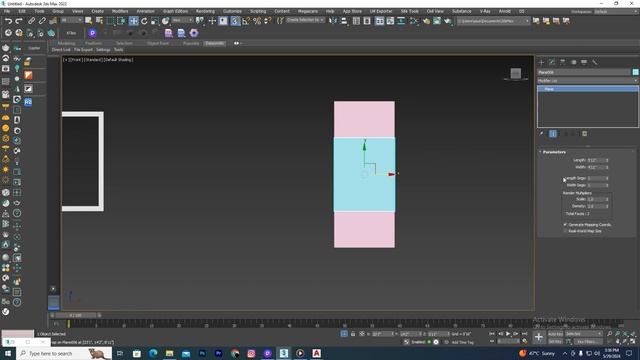Click the Width Segs spinner
Viewport: 640px width, 360px height.
coord(607,185)
